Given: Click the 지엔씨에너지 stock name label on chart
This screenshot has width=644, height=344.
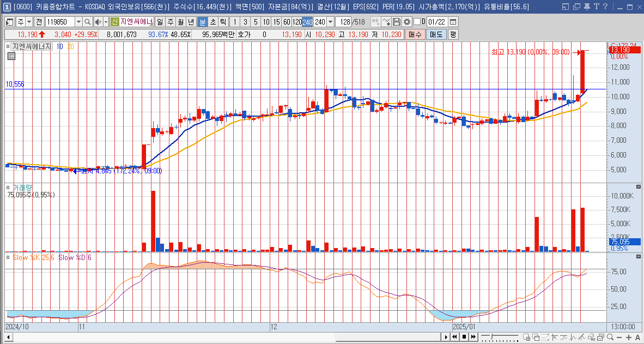Looking at the screenshot, I should click(32, 46).
